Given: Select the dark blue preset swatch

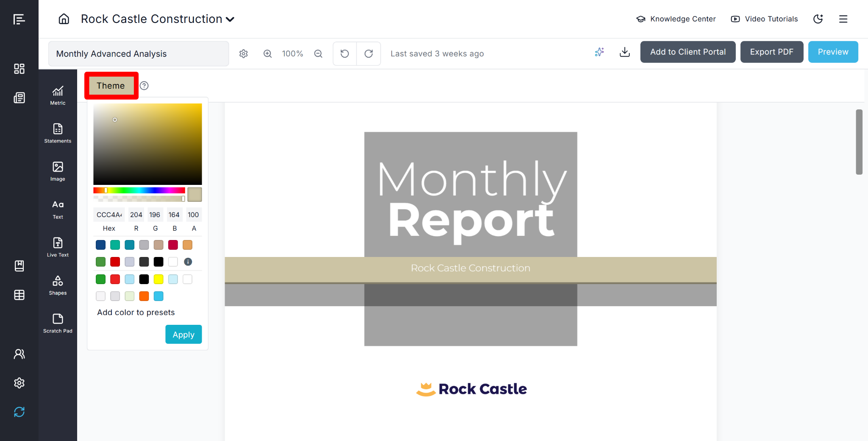Looking at the screenshot, I should (100, 245).
